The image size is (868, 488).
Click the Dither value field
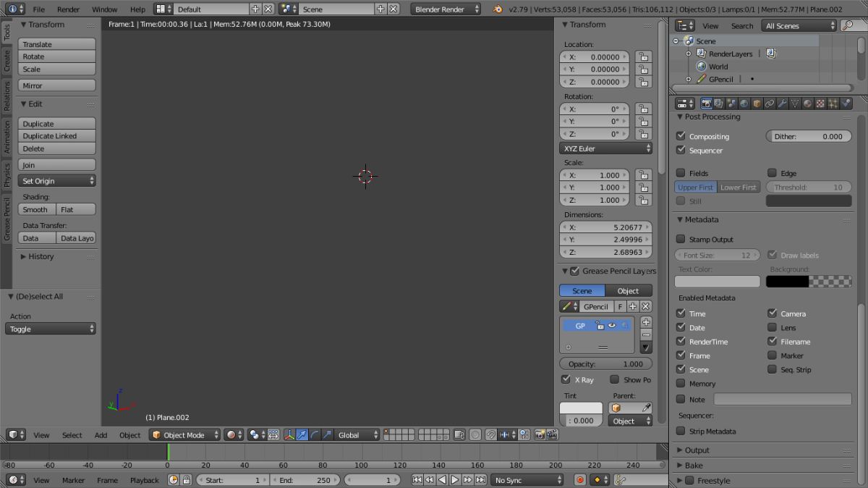809,136
